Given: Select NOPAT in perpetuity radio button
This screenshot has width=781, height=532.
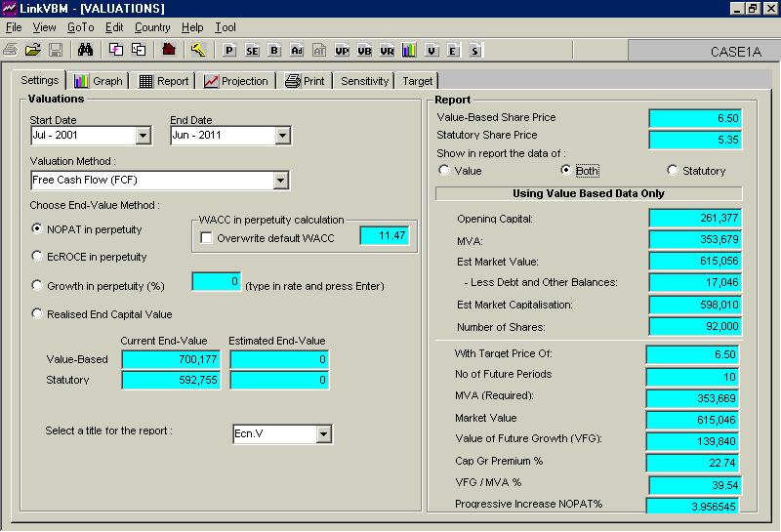Looking at the screenshot, I should coord(37,228).
